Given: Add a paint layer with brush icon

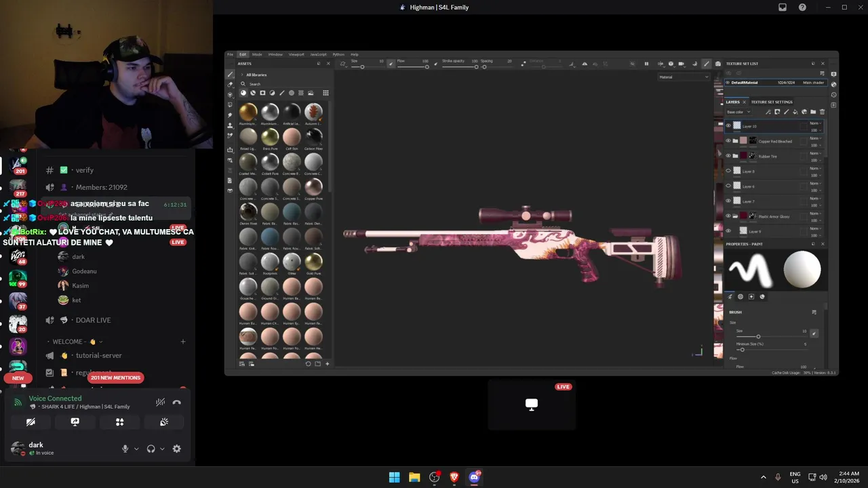Looking at the screenshot, I should (786, 112).
